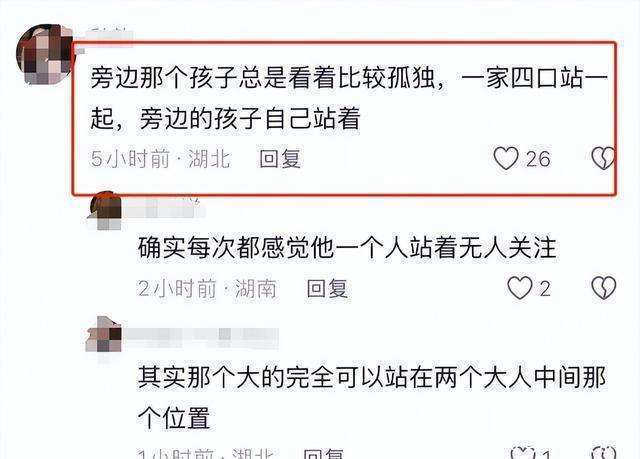Click the like count 26

pos(538,159)
